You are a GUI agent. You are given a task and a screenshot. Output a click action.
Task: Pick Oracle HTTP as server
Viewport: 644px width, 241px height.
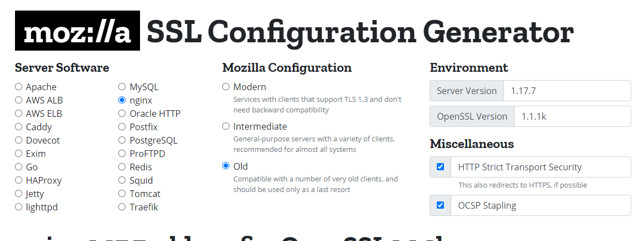pos(122,114)
